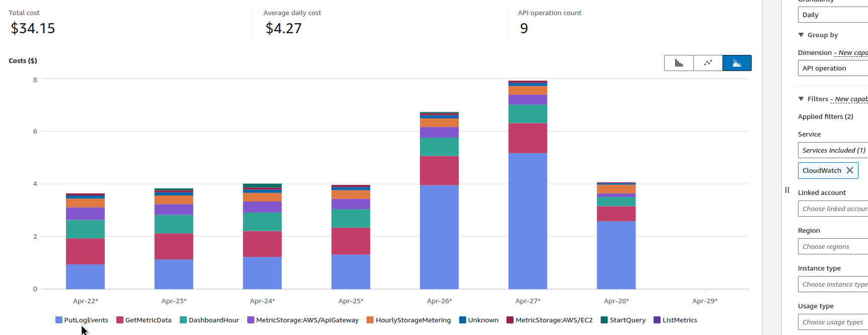Screen dimensions: 868x335
Task: Click the Apr-27 PutLogEvents bar segment
Action: (528, 221)
